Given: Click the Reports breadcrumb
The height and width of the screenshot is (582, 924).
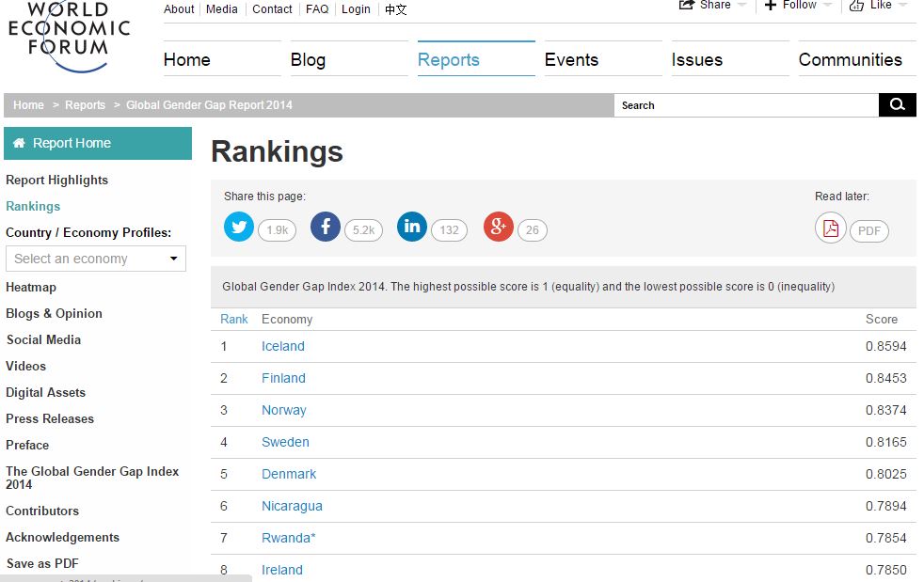Looking at the screenshot, I should point(85,105).
